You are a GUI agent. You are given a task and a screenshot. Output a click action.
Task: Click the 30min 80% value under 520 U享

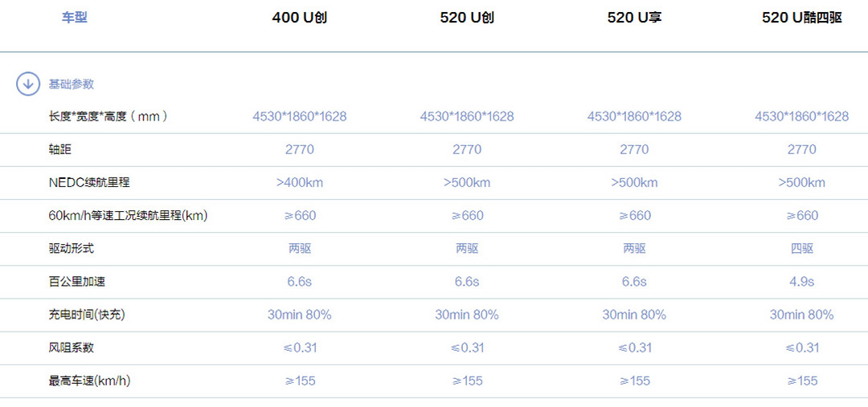pos(634,315)
